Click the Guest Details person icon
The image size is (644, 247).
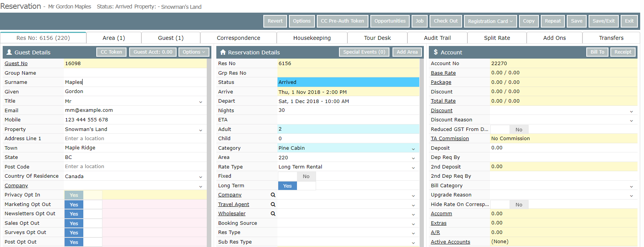point(8,52)
